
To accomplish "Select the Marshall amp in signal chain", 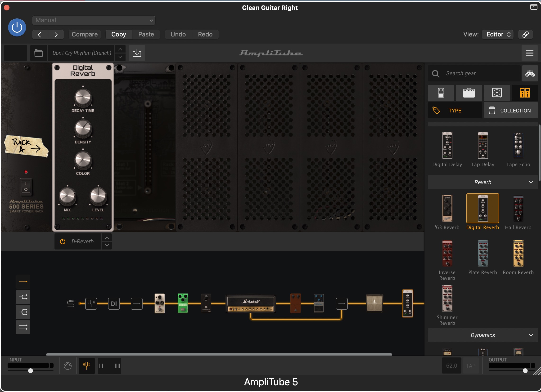I will tap(251, 303).
